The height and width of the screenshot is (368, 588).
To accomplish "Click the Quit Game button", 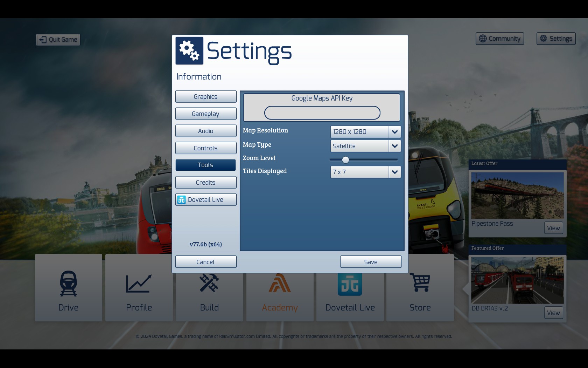I will coord(58,40).
